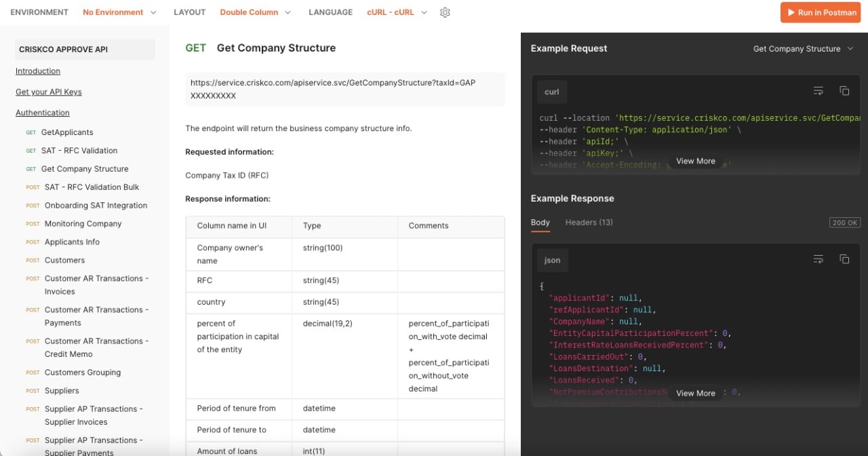This screenshot has width=868, height=456.
Task: View More of the json response
Action: tap(696, 393)
